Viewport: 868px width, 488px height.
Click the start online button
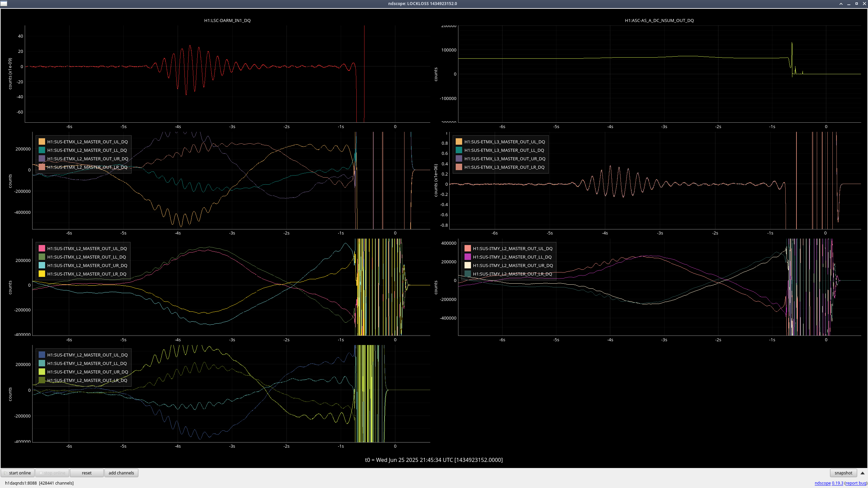[x=18, y=473]
